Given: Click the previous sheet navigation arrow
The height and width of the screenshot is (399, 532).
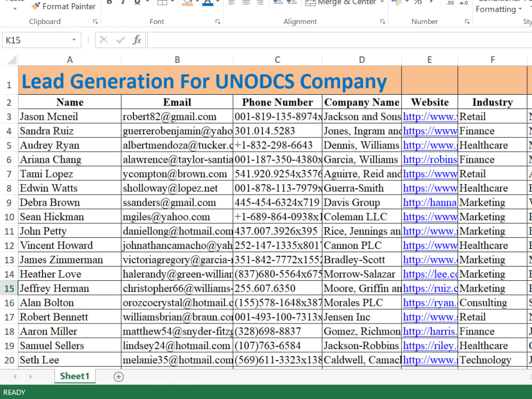Looking at the screenshot, I should [x=14, y=376].
